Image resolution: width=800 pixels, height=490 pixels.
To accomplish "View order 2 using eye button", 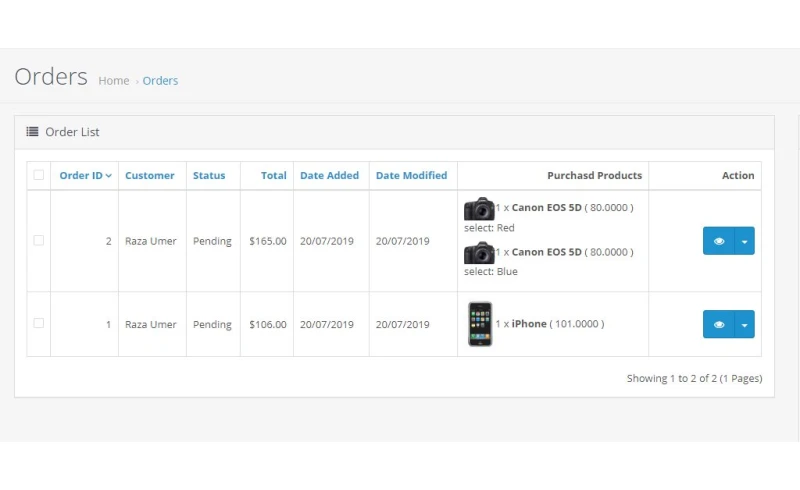I will click(x=718, y=241).
